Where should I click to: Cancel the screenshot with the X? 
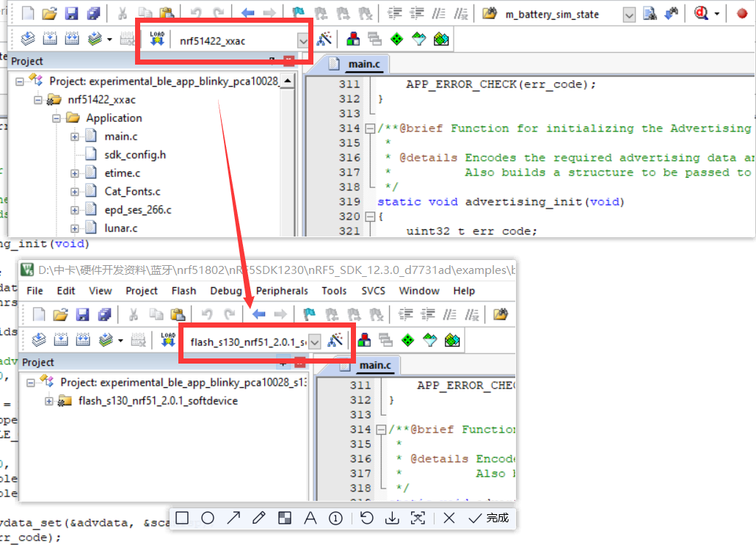(x=449, y=518)
